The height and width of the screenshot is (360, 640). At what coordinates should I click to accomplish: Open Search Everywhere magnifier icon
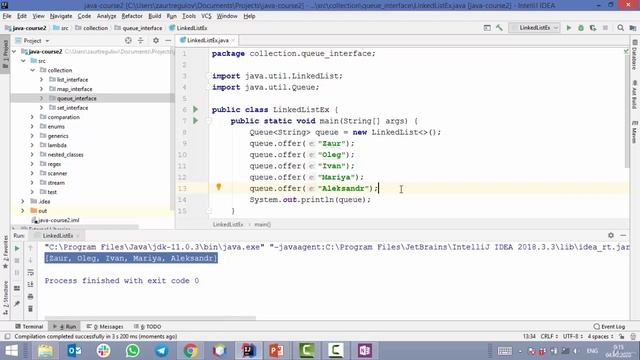click(x=620, y=28)
